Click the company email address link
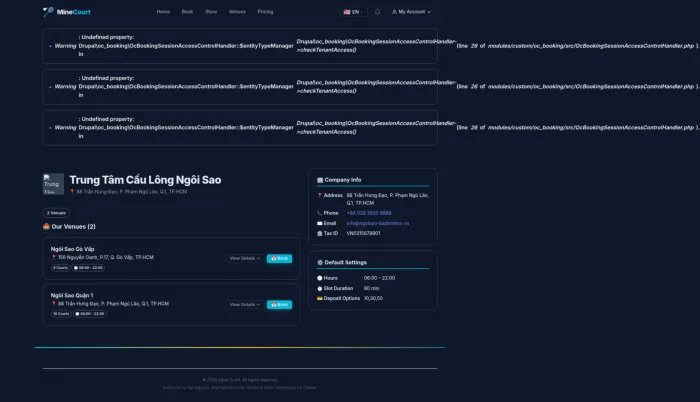The height and width of the screenshot is (402, 700). coord(378,223)
